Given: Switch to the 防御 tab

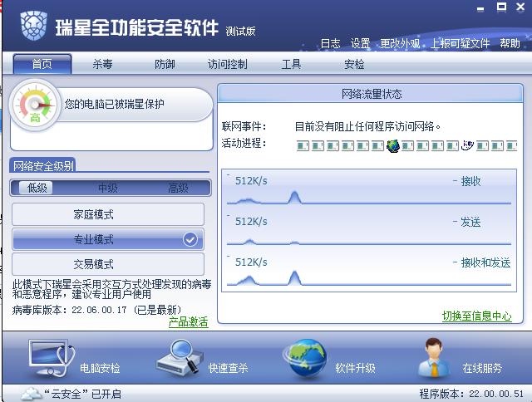Looking at the screenshot, I should pyautogui.click(x=165, y=64).
